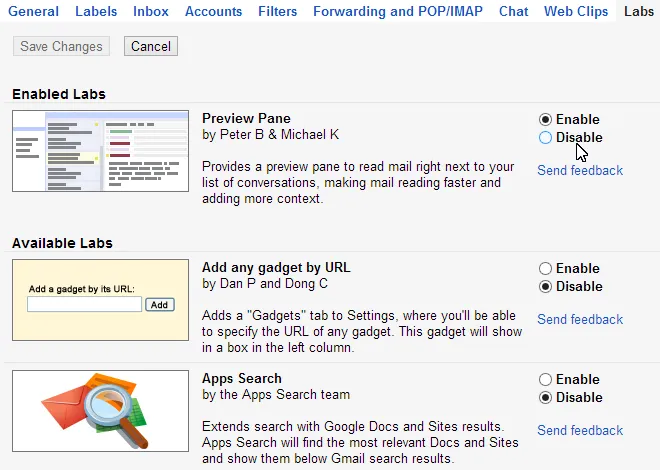
Task: Open the Chat settings tab
Action: tap(513, 11)
